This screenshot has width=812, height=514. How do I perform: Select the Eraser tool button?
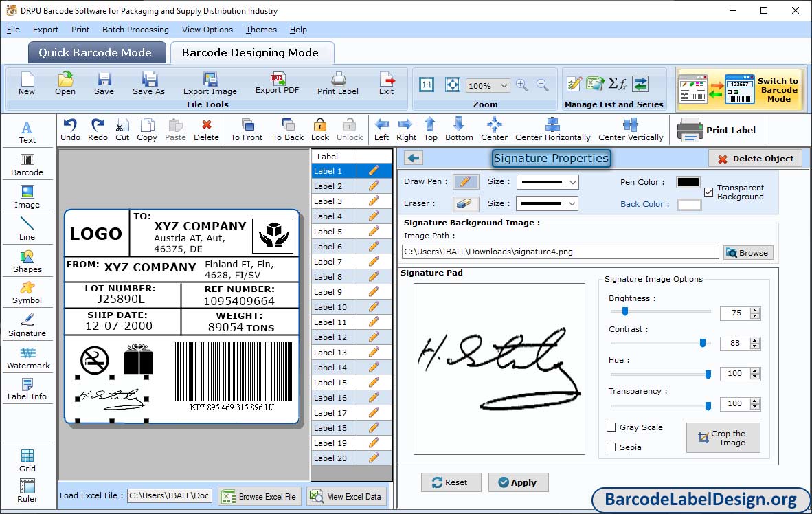(465, 203)
